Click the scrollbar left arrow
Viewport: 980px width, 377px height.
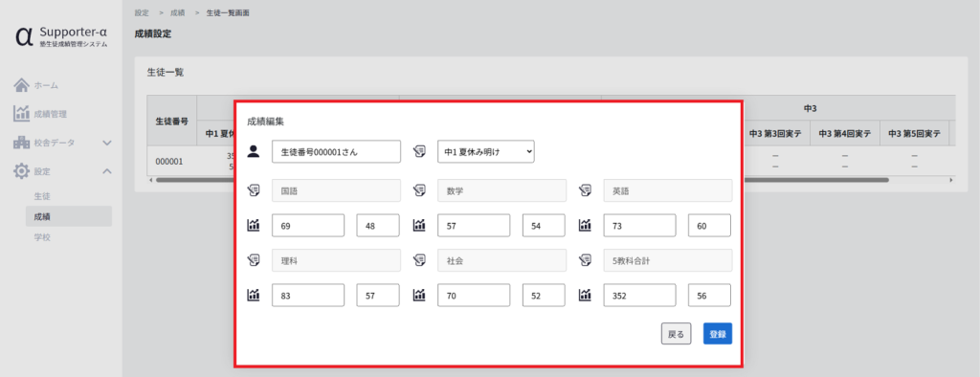click(x=150, y=180)
